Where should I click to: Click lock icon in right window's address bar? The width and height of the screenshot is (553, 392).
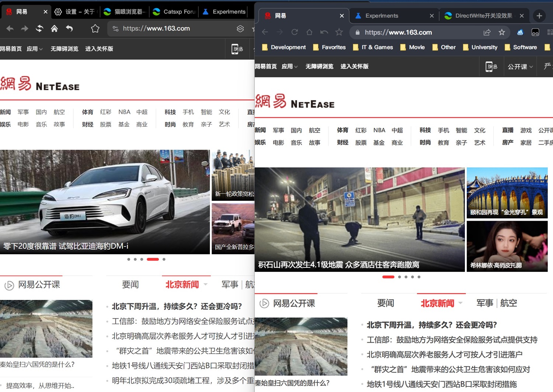(357, 32)
